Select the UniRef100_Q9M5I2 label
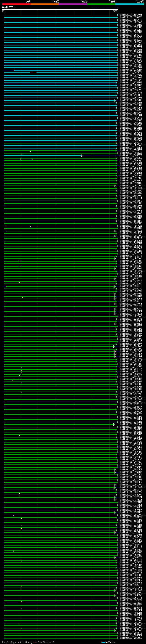 pyautogui.click(x=131, y=633)
